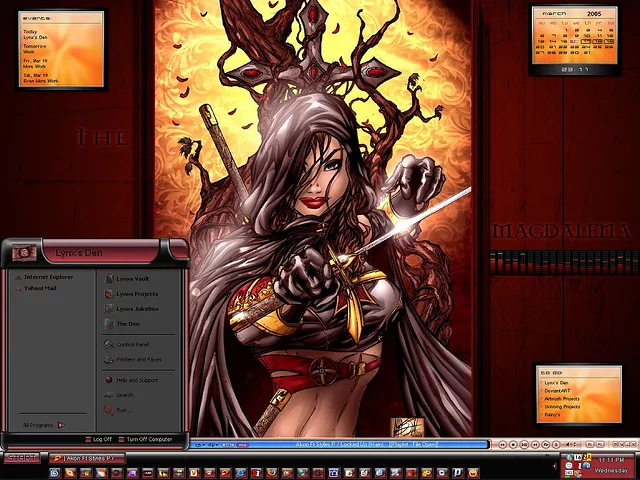Image resolution: width=640 pixels, height=480 pixels.
Task: Open the START button
Action: (22, 458)
